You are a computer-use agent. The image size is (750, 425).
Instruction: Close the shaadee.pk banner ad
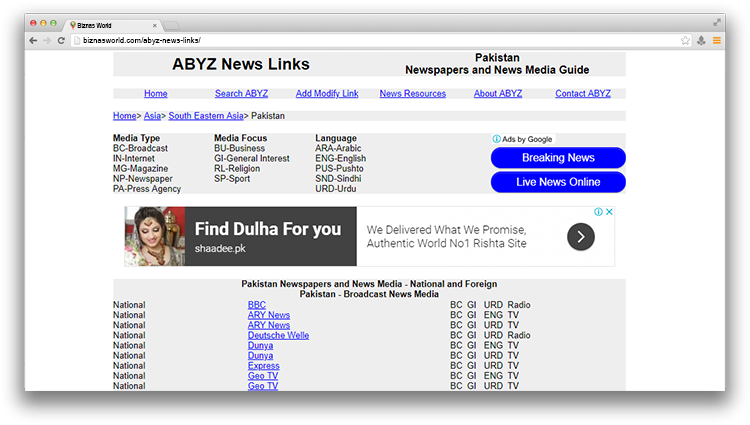coord(609,212)
